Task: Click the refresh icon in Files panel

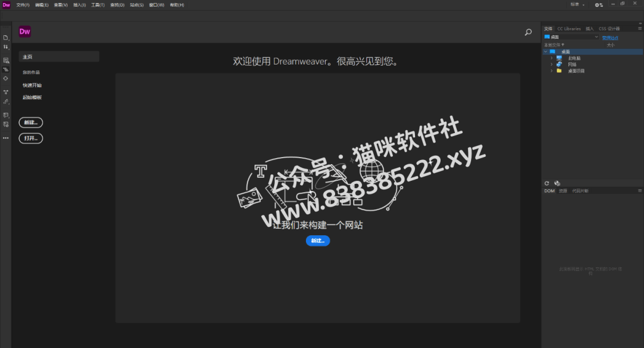Action: pyautogui.click(x=547, y=183)
